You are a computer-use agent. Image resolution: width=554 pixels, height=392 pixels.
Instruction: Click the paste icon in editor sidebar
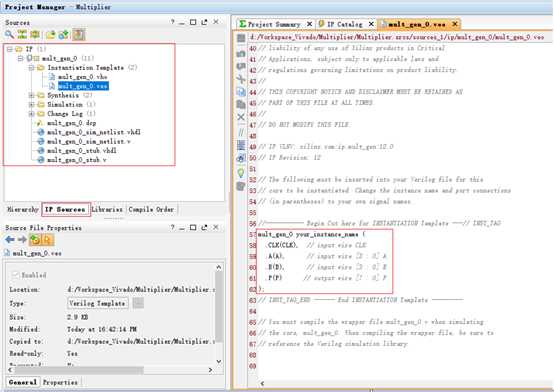click(x=241, y=104)
